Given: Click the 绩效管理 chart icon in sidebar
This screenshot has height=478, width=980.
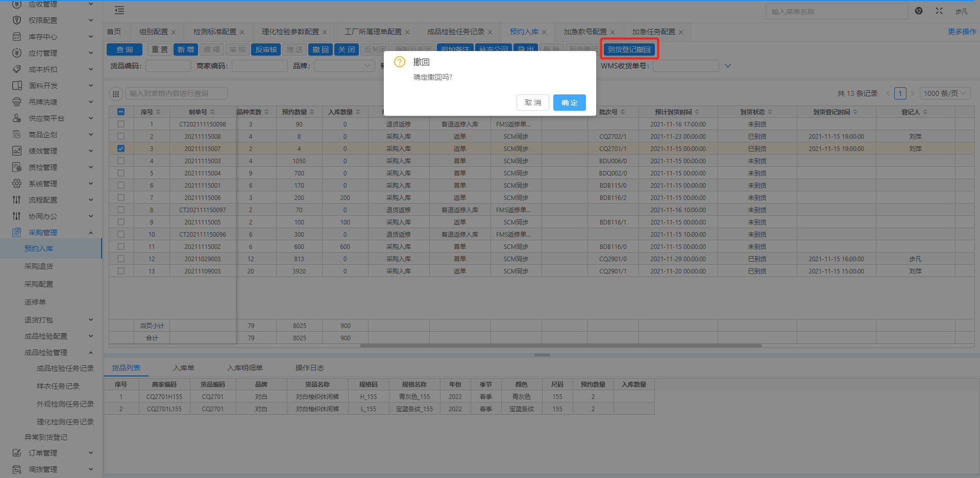Looking at the screenshot, I should (x=17, y=151).
